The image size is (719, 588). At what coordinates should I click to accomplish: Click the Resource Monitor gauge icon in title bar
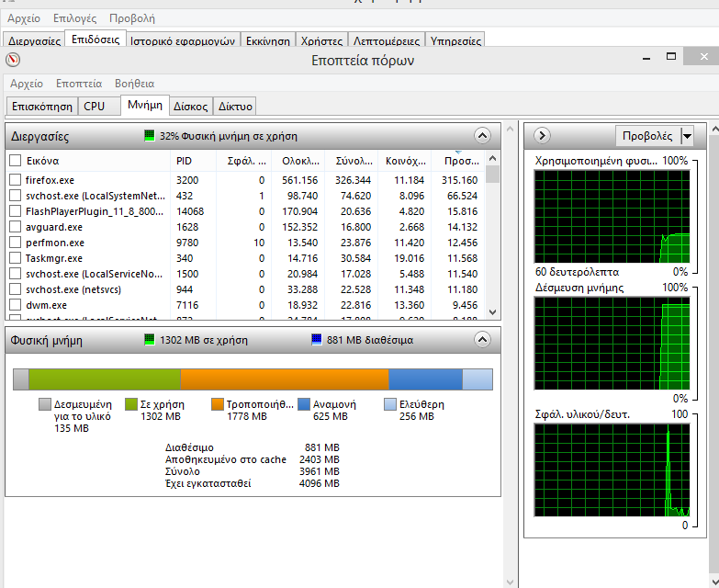coord(13,60)
